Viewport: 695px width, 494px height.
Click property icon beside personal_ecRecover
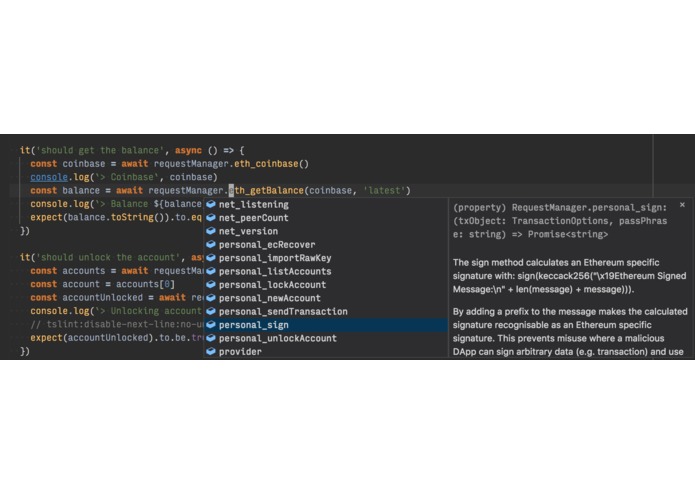pos(211,244)
